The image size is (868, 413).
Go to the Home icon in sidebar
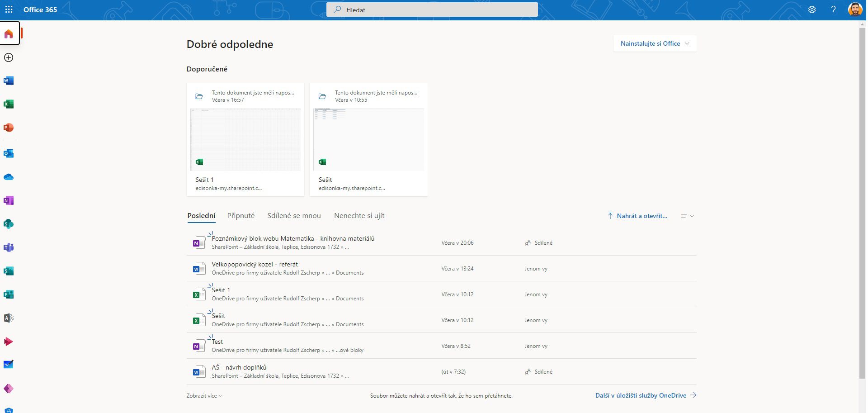coord(9,33)
